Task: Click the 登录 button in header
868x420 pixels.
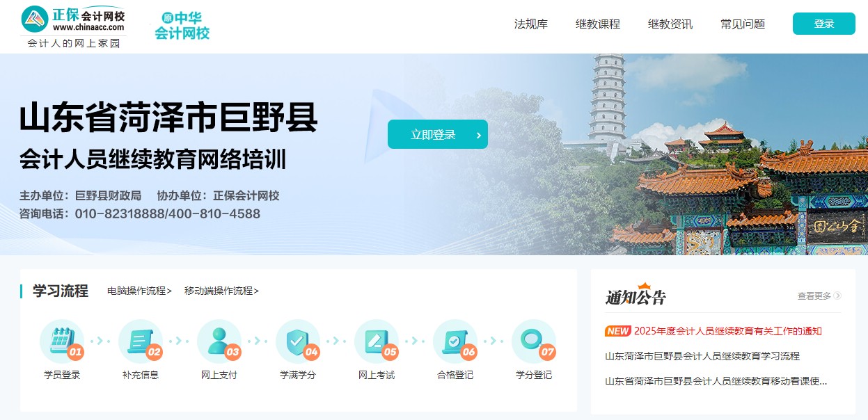Action: point(824,24)
